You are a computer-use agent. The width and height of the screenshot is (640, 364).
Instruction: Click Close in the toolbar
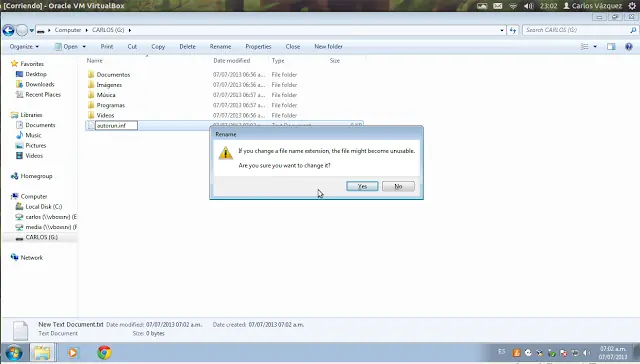293,47
